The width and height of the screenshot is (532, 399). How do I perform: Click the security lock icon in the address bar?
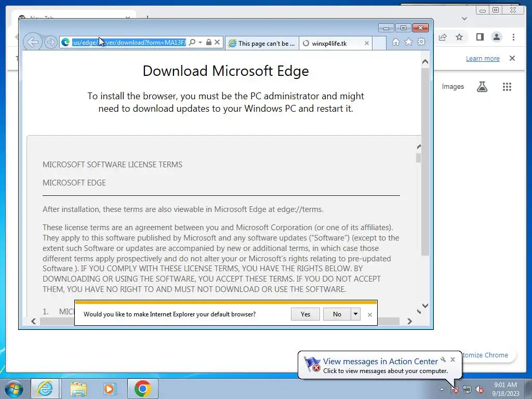[x=209, y=43]
